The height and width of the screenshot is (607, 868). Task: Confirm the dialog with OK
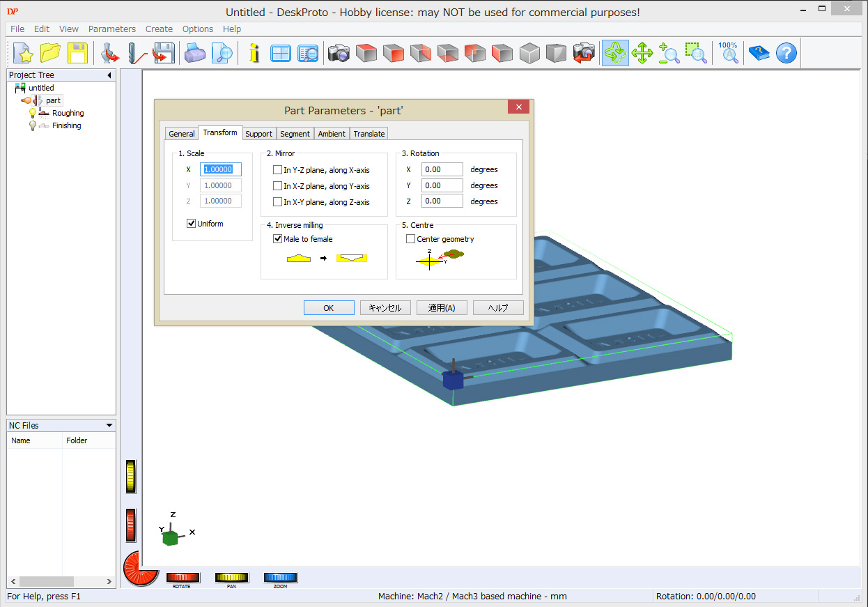click(329, 308)
